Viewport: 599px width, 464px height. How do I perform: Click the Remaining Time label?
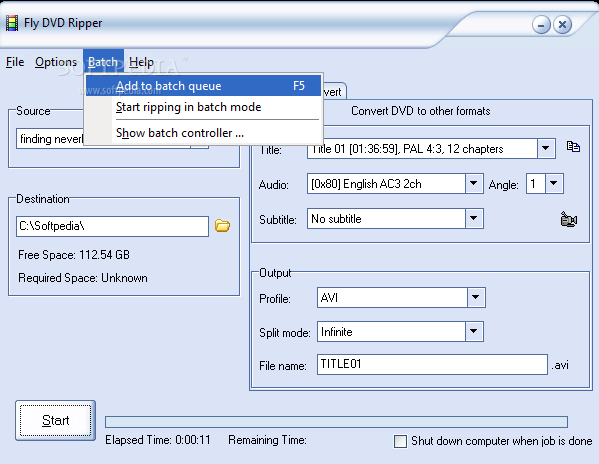267,440
